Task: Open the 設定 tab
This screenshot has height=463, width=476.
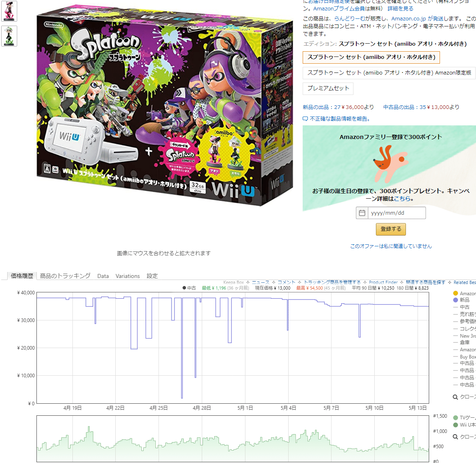Action: [152, 276]
